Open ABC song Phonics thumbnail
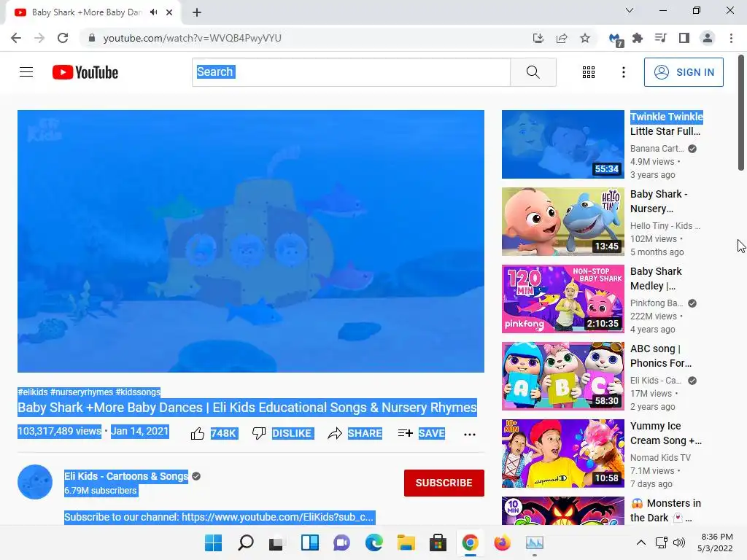Image resolution: width=747 pixels, height=560 pixels. [x=562, y=376]
